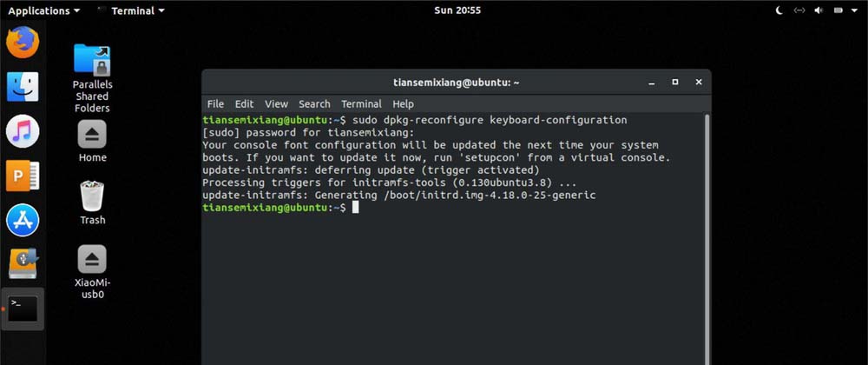The width and height of the screenshot is (868, 365).
Task: Open the system status menu arrow
Action: 855,10
